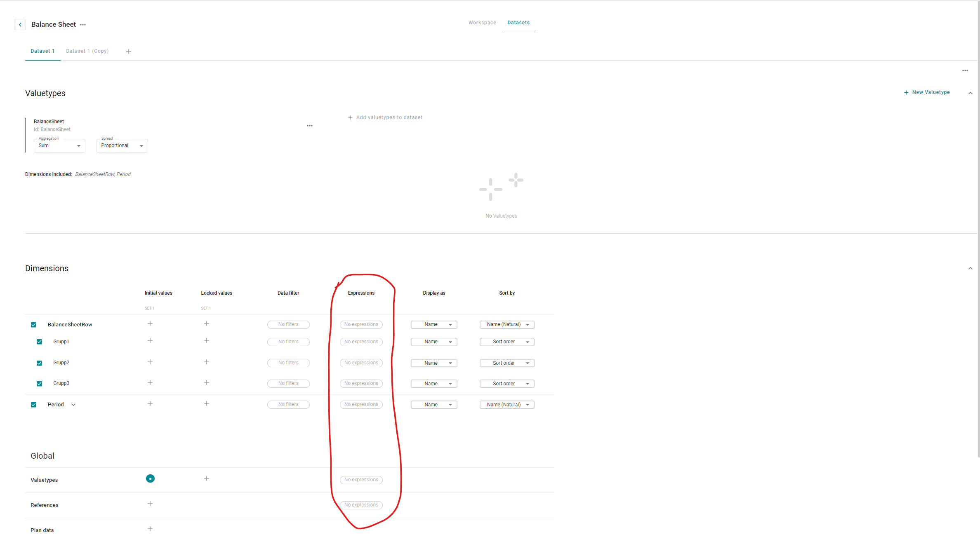The image size is (980, 551).
Task: Click No expressions pill for BalanceSheetRow
Action: pyautogui.click(x=361, y=325)
